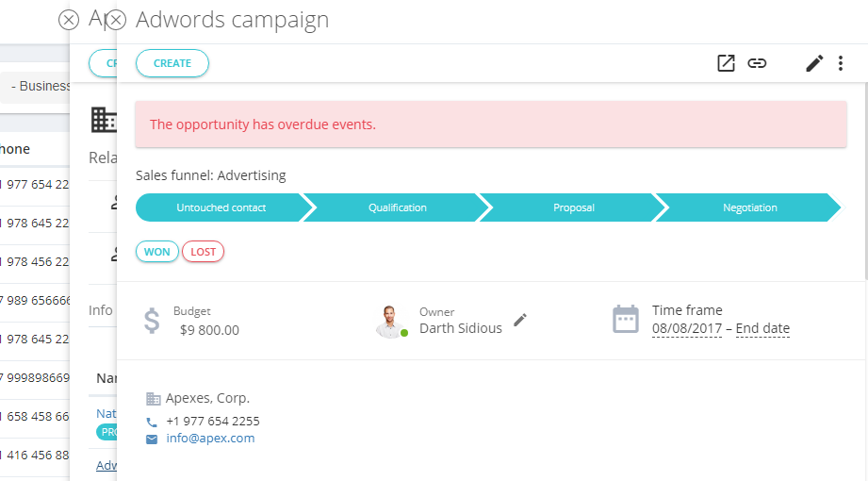This screenshot has width=868, height=481.
Task: Set the End date field
Action: click(x=762, y=328)
